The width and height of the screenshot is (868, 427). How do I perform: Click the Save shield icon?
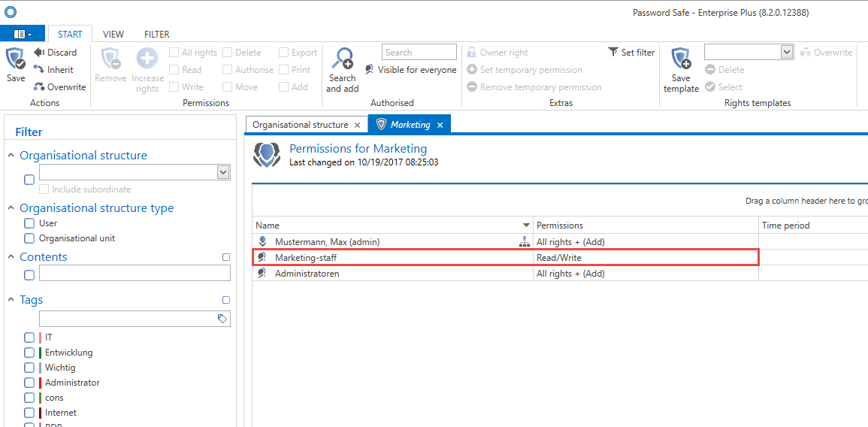(16, 59)
